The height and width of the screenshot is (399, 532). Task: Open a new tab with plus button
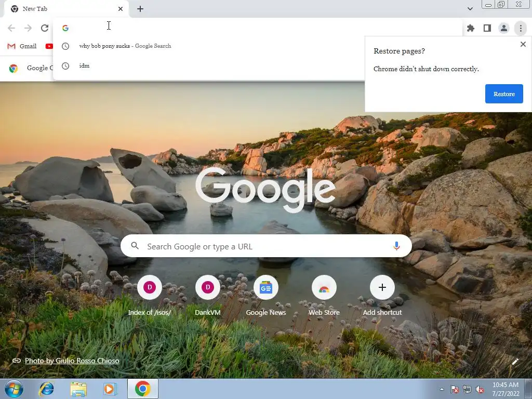(x=140, y=9)
